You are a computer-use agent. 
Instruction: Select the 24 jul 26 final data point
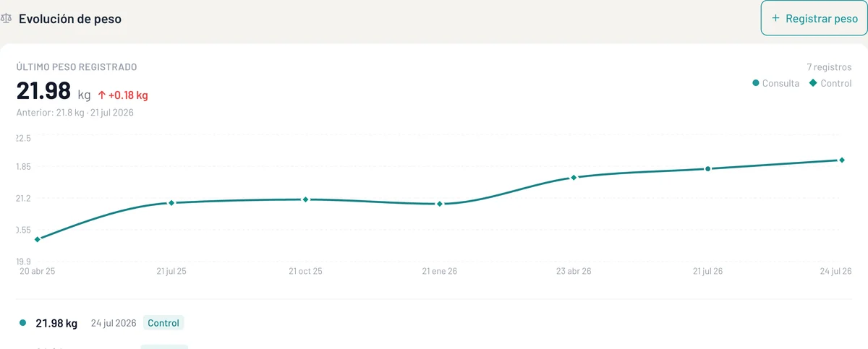(x=842, y=160)
